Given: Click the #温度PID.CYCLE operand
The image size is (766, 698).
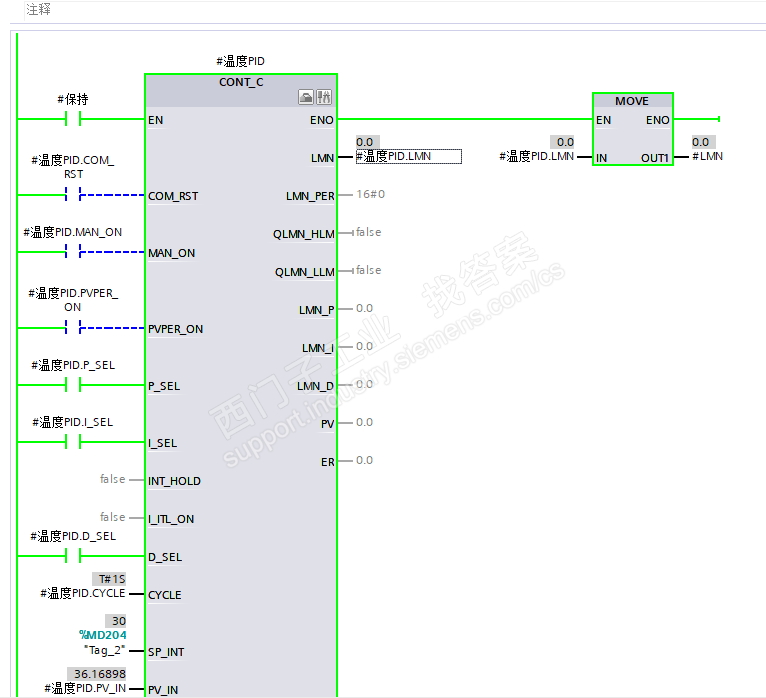Looking at the screenshot, I should pyautogui.click(x=83, y=593).
